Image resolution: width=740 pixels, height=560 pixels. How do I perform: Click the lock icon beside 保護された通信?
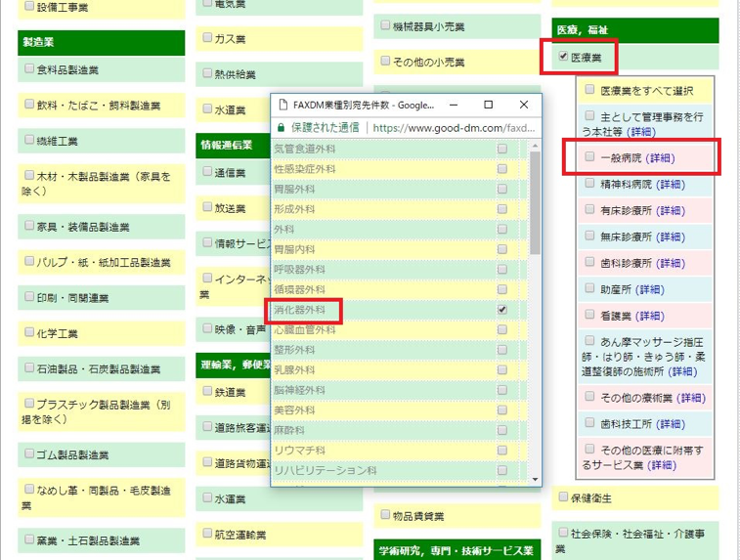point(282,127)
